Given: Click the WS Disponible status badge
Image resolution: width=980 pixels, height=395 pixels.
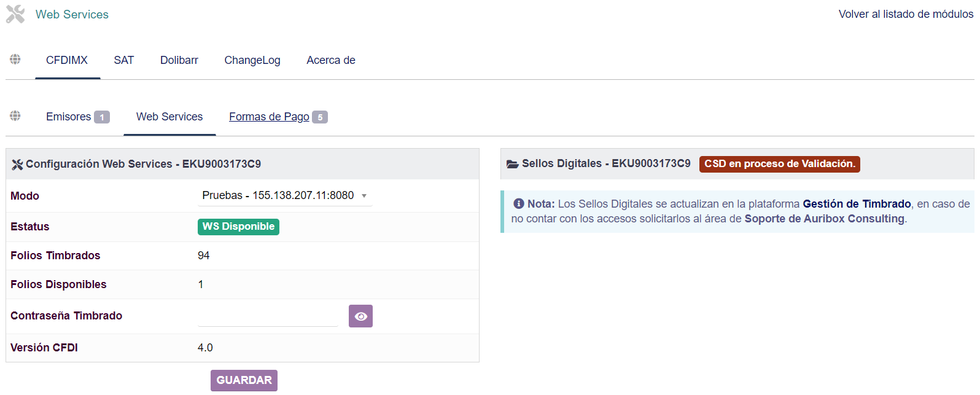Looking at the screenshot, I should 238,227.
